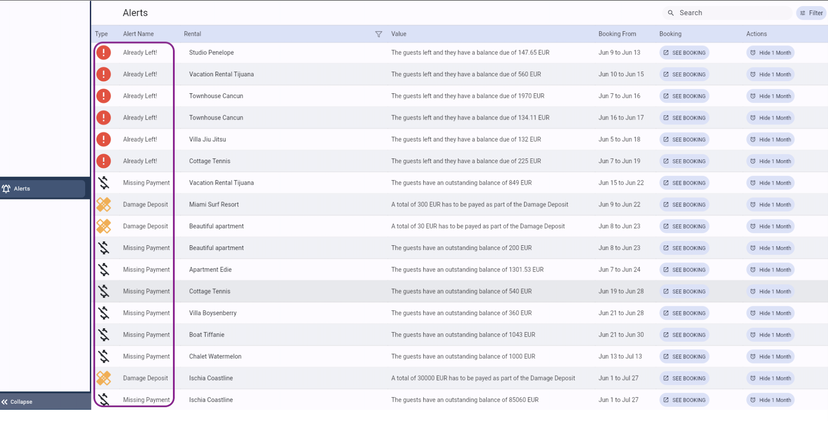This screenshot has width=828, height=421.
Task: Click missing payment icon for Chalet Watermelon
Action: (104, 356)
